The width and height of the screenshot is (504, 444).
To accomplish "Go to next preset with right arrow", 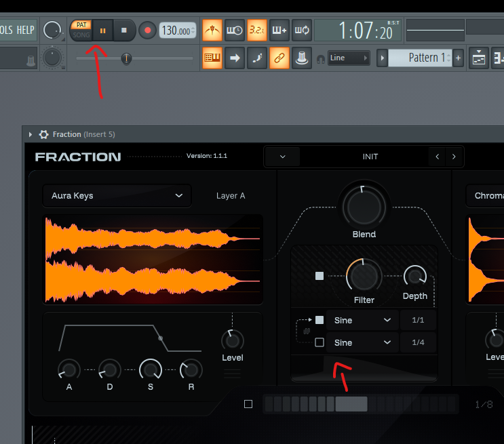I will coord(454,157).
